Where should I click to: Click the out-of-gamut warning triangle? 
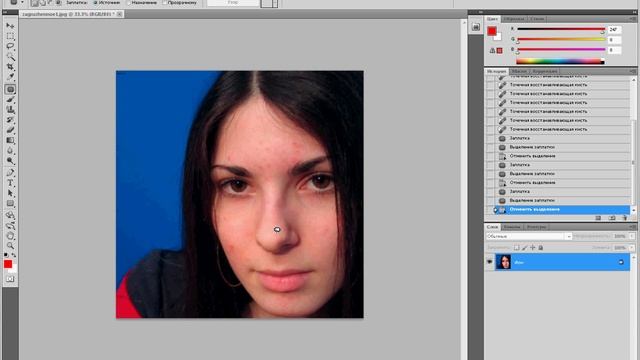[x=492, y=51]
